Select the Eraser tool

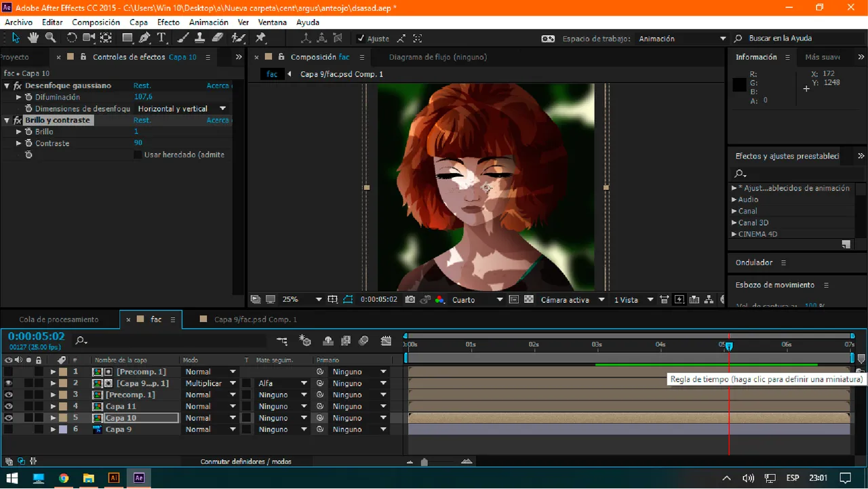218,38
